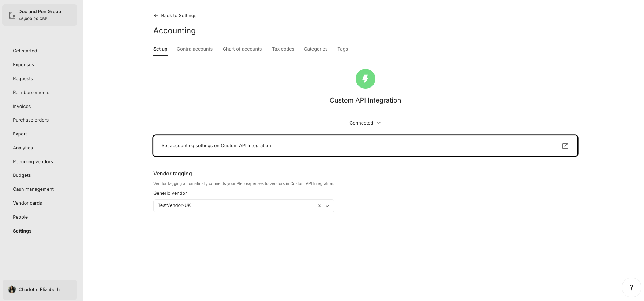The height and width of the screenshot is (301, 644).
Task: Select Vendor cards in the sidebar
Action: tap(27, 203)
